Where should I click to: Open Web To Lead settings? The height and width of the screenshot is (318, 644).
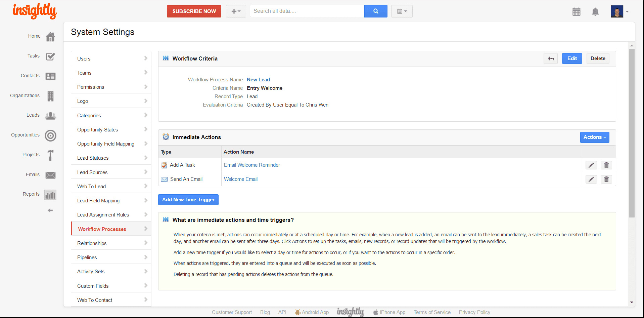pos(111,186)
